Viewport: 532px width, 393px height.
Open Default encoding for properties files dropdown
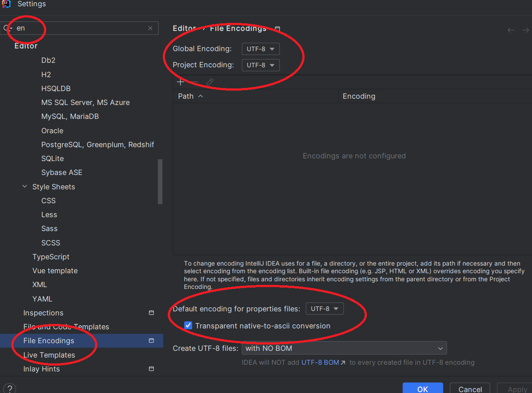324,309
